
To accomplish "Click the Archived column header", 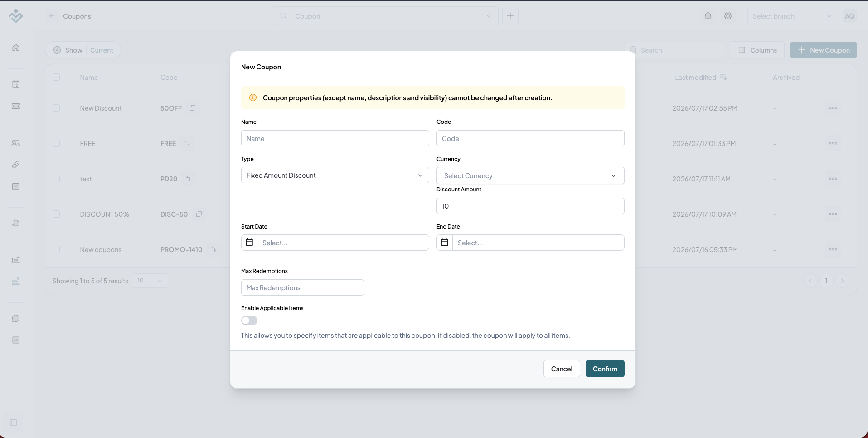I will (786, 77).
